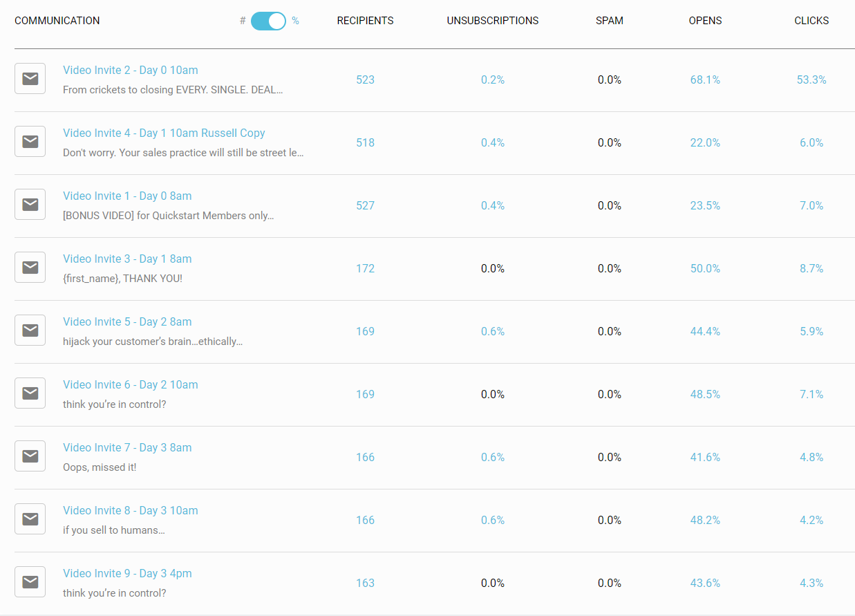Click the 53.3% clicks stat for Video Invite 2

(811, 80)
